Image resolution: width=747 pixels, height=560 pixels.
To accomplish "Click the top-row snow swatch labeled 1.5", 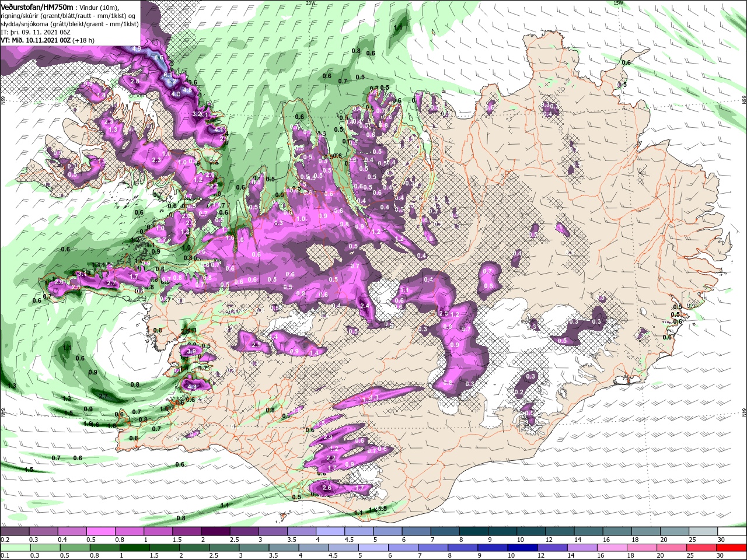I will click(187, 532).
